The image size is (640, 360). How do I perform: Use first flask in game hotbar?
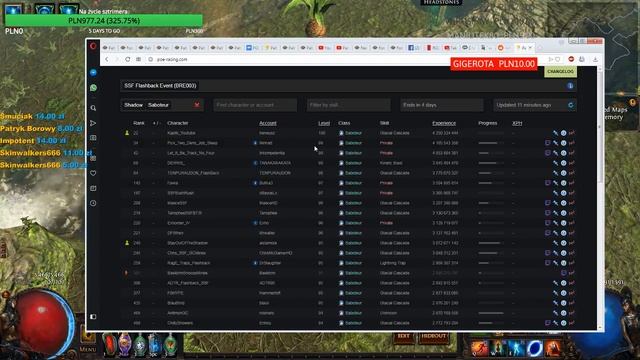(x=110, y=344)
